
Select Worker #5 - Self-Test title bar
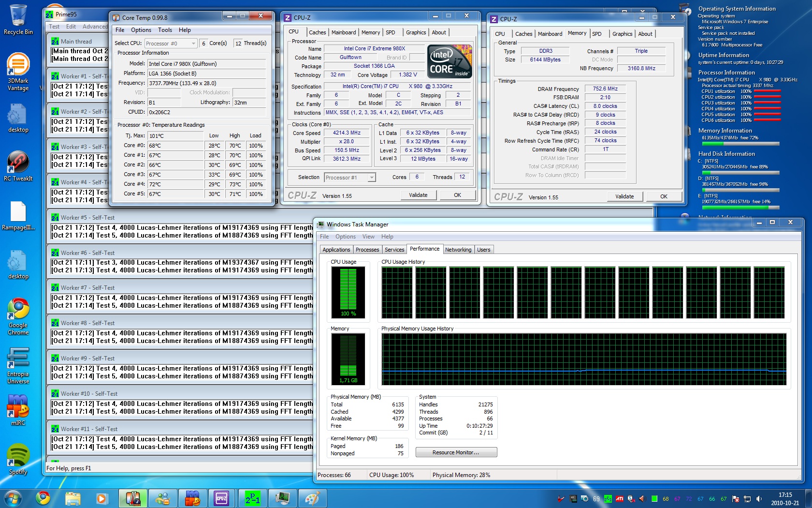pyautogui.click(x=348, y=218)
